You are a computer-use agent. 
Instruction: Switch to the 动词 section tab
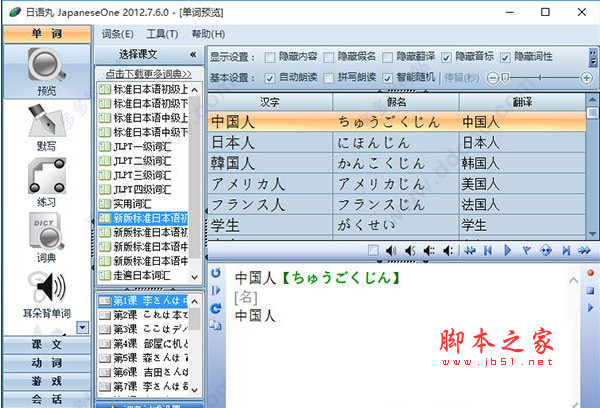(47, 363)
